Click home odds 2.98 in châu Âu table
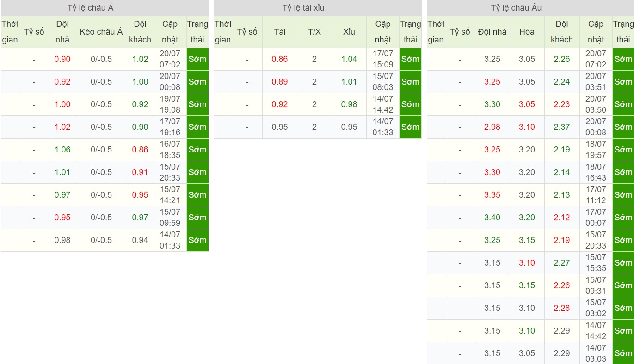This screenshot has height=364, width=634. pyautogui.click(x=492, y=127)
